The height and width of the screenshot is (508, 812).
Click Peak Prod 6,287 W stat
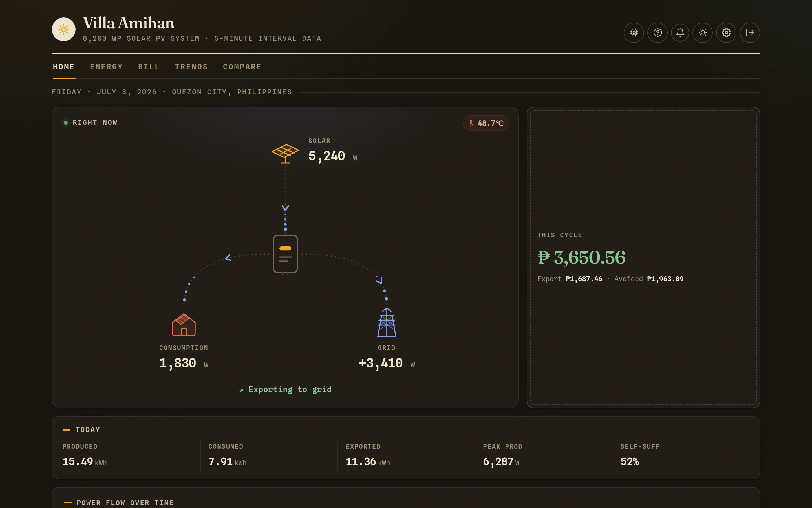(x=502, y=456)
